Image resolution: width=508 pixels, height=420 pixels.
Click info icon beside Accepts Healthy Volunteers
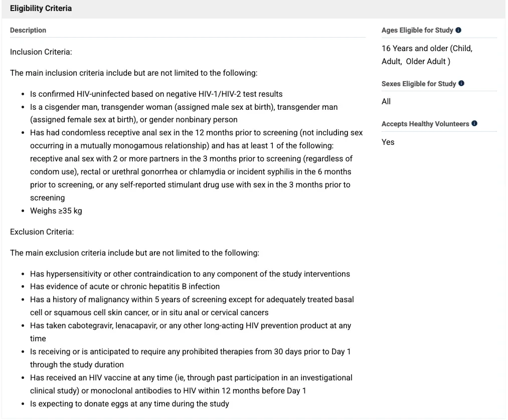474,123
